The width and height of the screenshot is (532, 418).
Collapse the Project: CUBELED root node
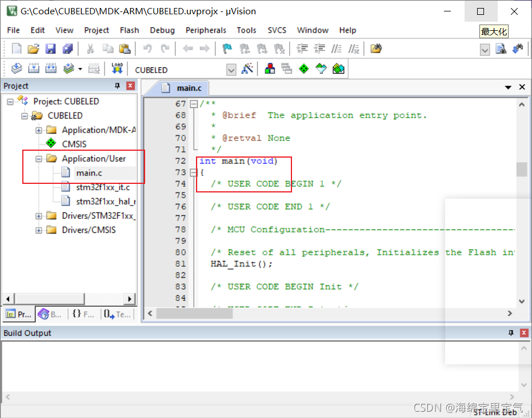[x=10, y=102]
